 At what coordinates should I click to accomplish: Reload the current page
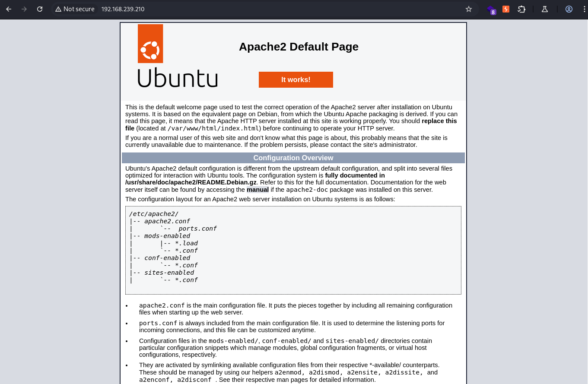(x=40, y=9)
